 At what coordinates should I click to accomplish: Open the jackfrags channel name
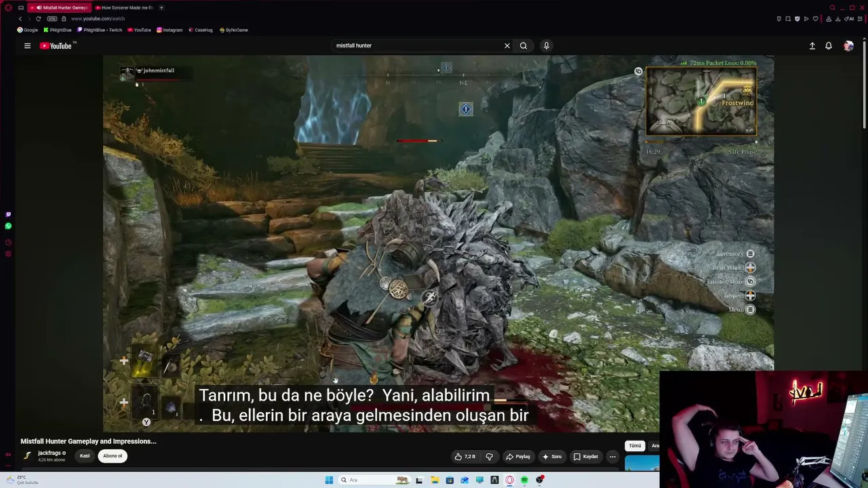coord(49,453)
